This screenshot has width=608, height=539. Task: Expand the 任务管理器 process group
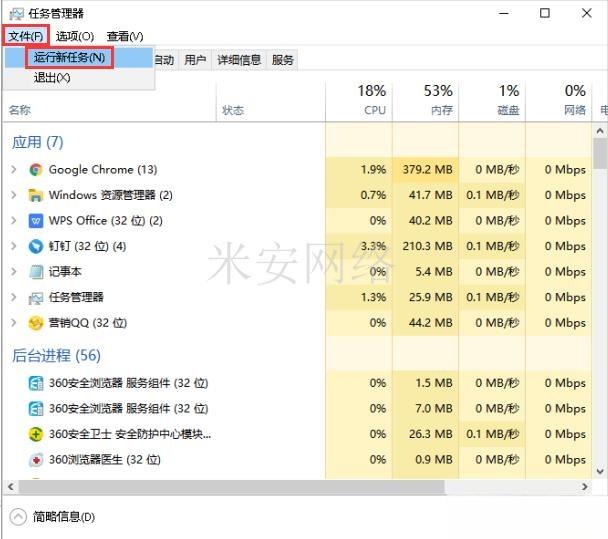coord(14,297)
